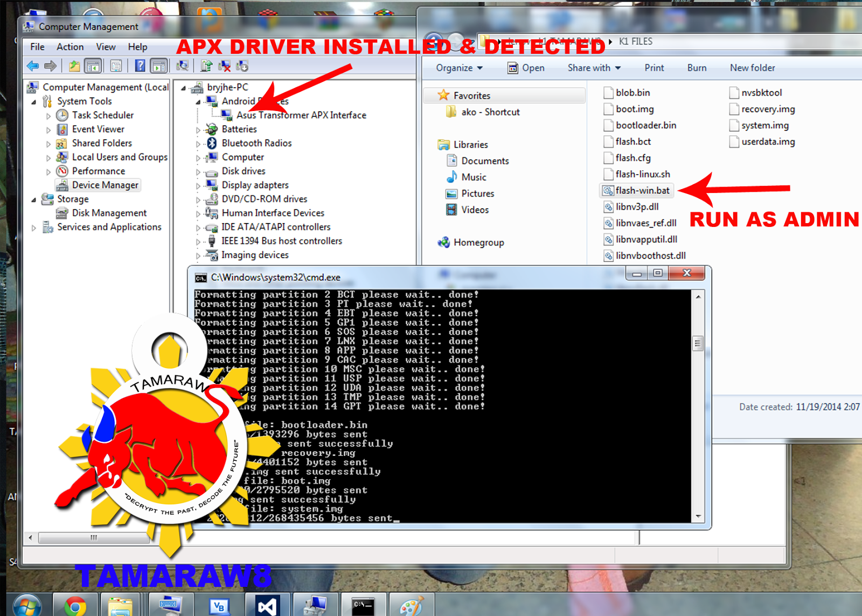Image resolution: width=862 pixels, height=616 pixels.
Task: Click the cmd window scrollbar down arrow
Action: click(698, 516)
